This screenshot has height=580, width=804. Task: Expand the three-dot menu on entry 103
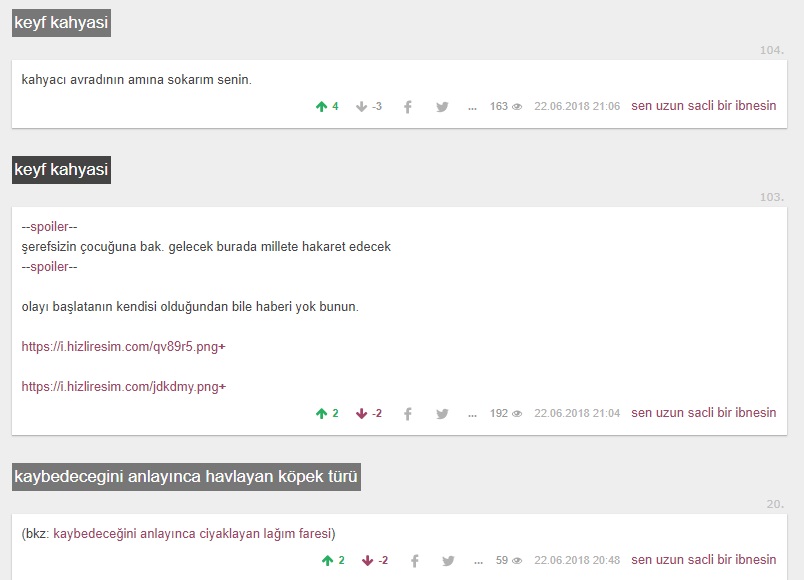tap(472, 413)
